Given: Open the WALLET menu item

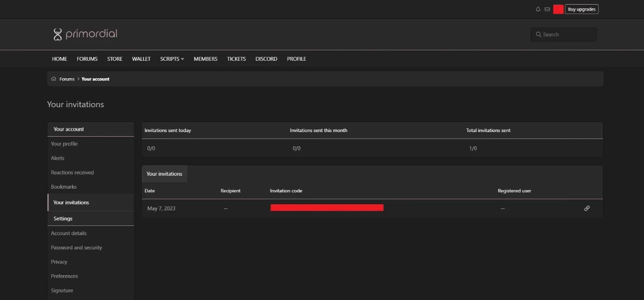Looking at the screenshot, I should point(141,59).
